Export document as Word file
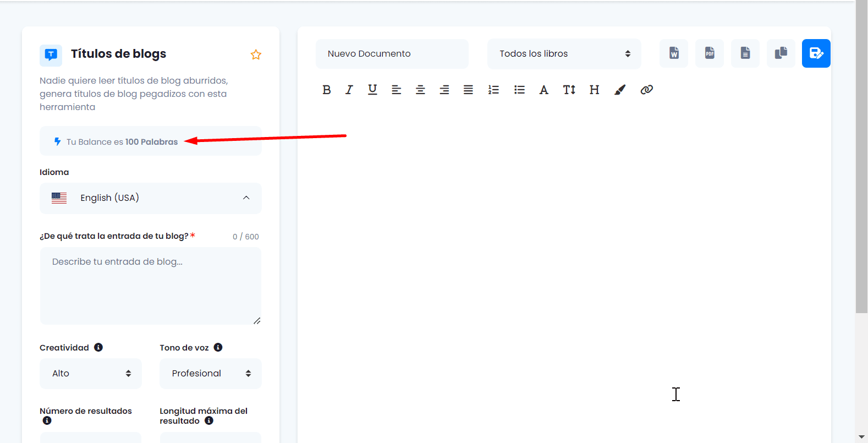 pyautogui.click(x=674, y=53)
